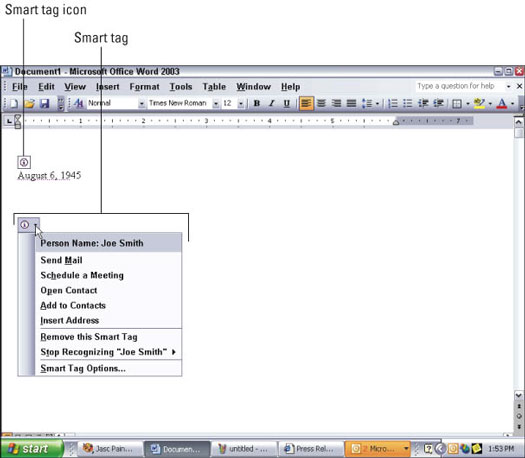The image size is (525, 458).
Task: Open the Standard toolbar options chevron
Action: tap(60, 104)
